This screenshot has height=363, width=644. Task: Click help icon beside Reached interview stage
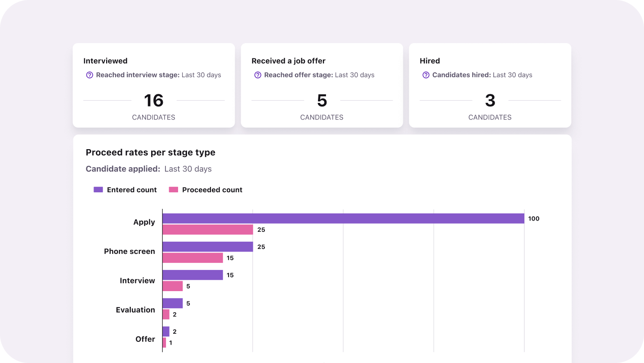89,75
